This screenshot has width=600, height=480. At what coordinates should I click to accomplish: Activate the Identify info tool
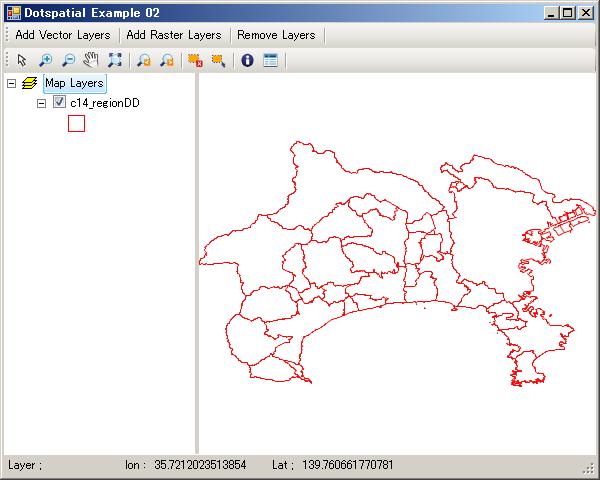tap(247, 60)
